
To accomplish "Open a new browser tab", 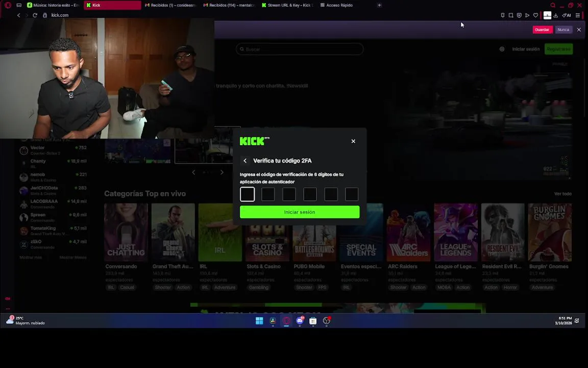I will (380, 5).
